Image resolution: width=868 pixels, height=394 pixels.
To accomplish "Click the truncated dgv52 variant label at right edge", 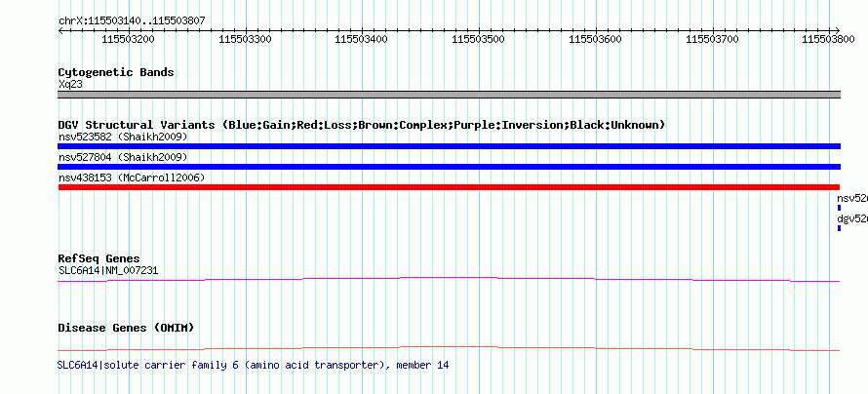I will [852, 218].
